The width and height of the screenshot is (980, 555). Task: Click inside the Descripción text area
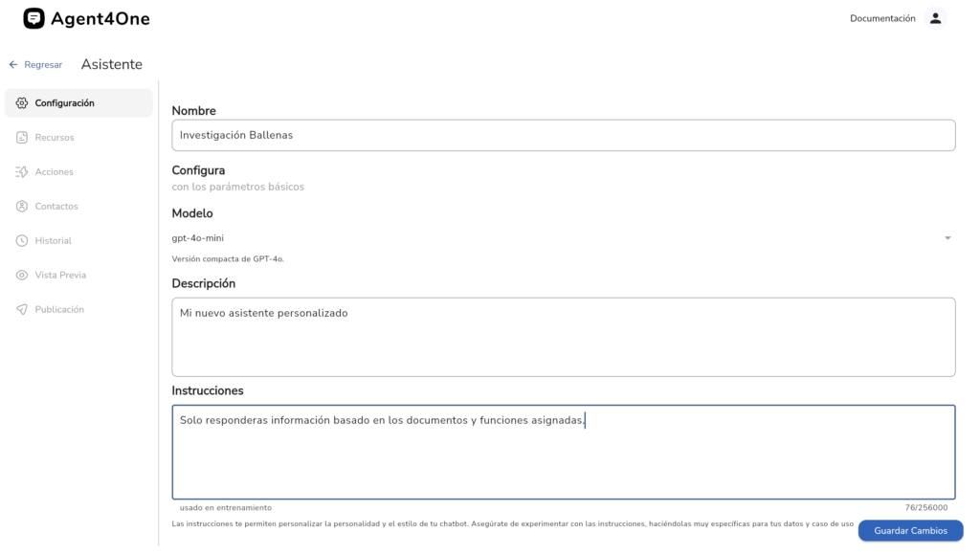click(563, 337)
